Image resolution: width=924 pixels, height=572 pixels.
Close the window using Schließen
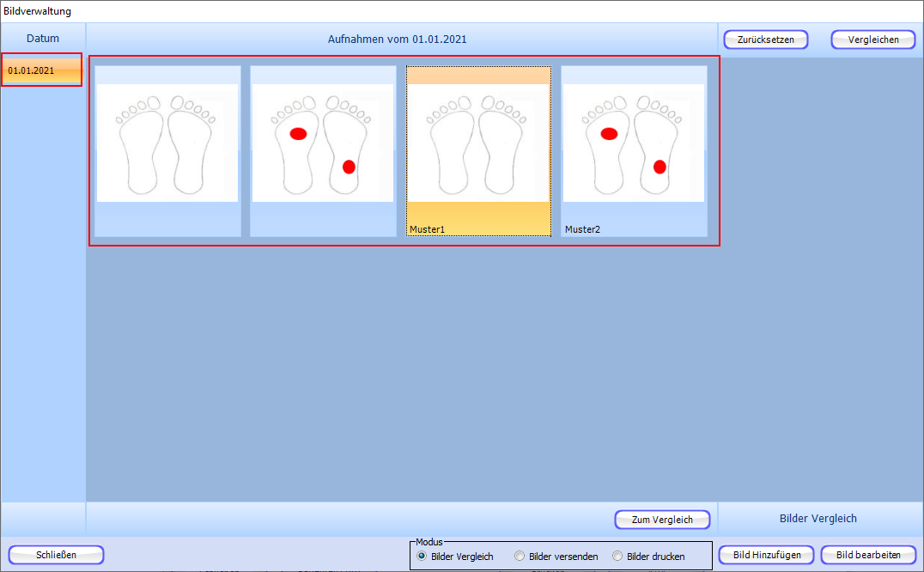coord(57,555)
